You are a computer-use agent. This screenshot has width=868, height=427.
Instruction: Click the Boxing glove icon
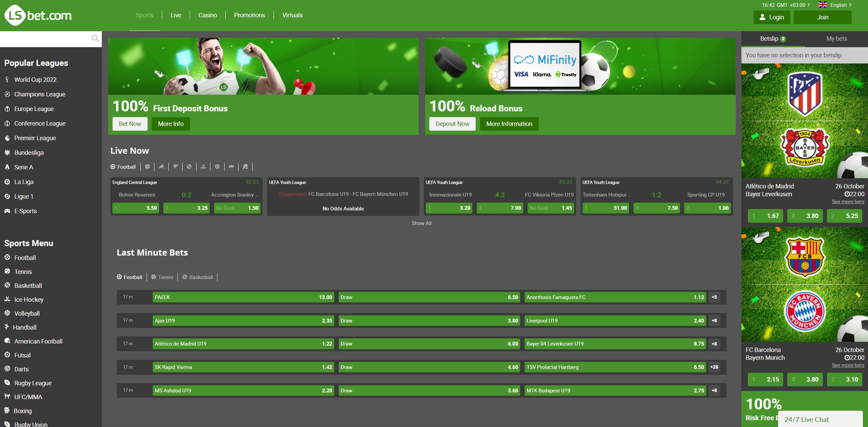click(x=7, y=410)
